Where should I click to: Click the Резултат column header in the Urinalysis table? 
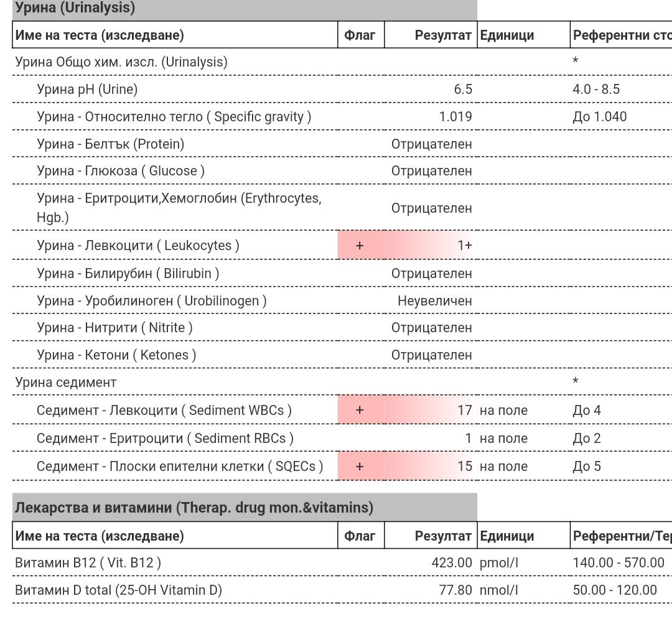click(442, 35)
